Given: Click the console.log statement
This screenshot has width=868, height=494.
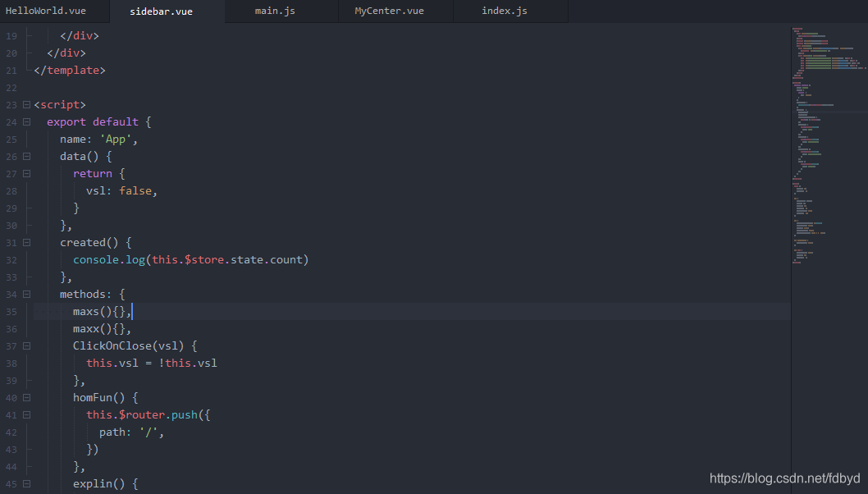Looking at the screenshot, I should point(190,260).
